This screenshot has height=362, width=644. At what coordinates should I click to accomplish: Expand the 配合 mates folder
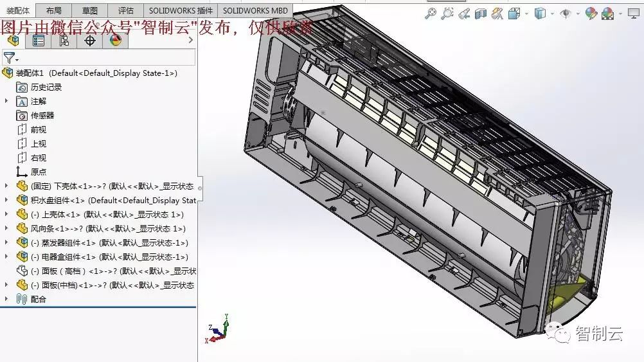(6, 299)
